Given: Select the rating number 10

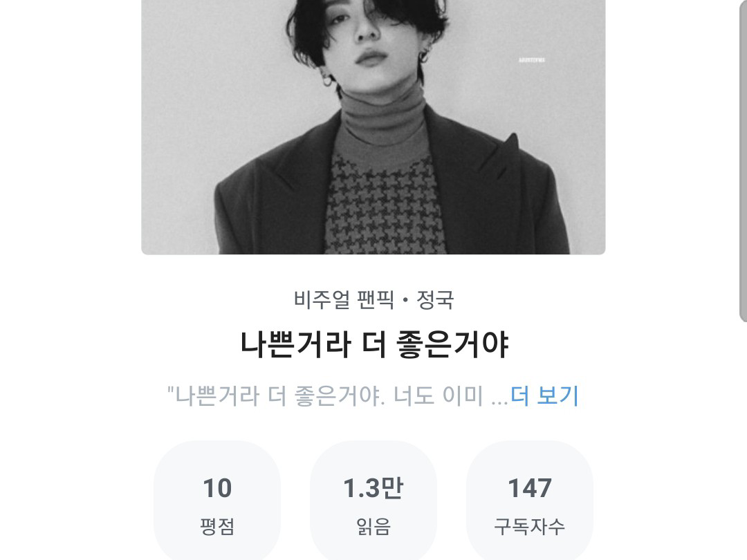Looking at the screenshot, I should coord(217,489).
